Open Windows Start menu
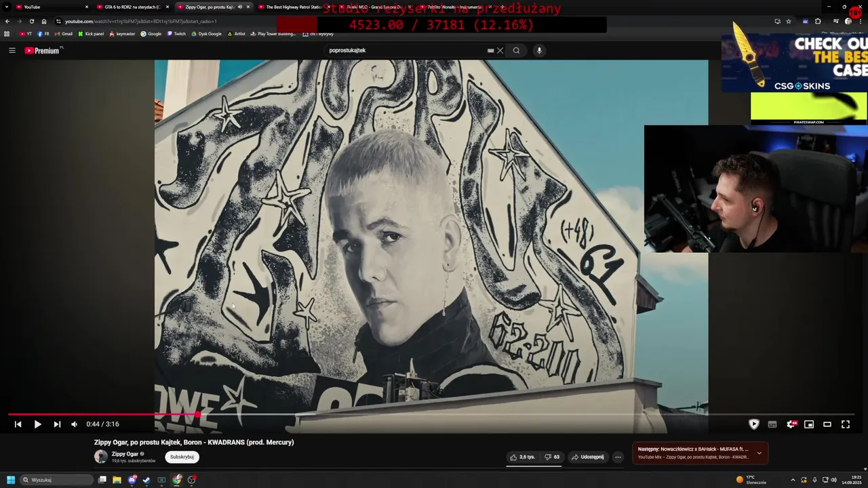The width and height of the screenshot is (868, 488). coord(11,480)
